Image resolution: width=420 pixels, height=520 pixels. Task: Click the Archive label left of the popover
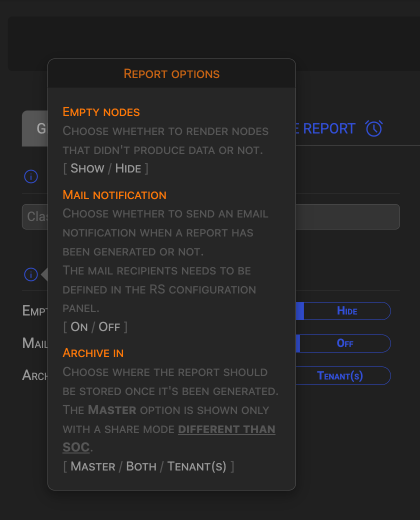click(35, 376)
